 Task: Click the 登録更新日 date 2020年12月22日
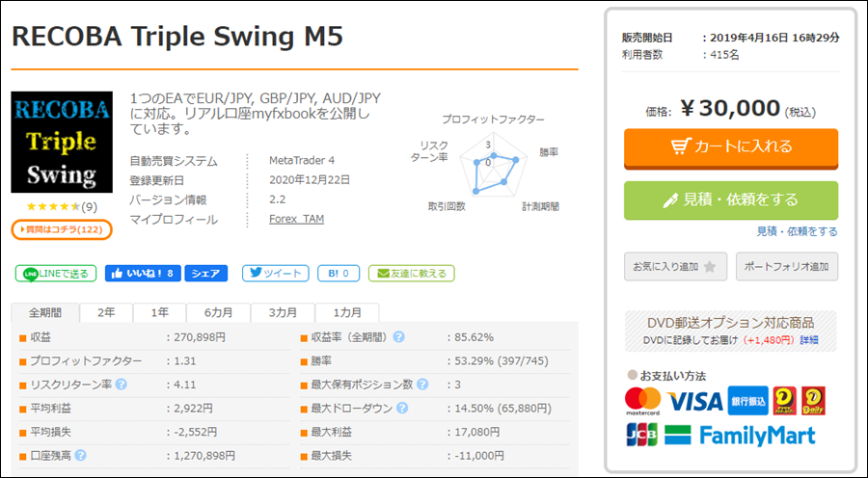coord(310,180)
